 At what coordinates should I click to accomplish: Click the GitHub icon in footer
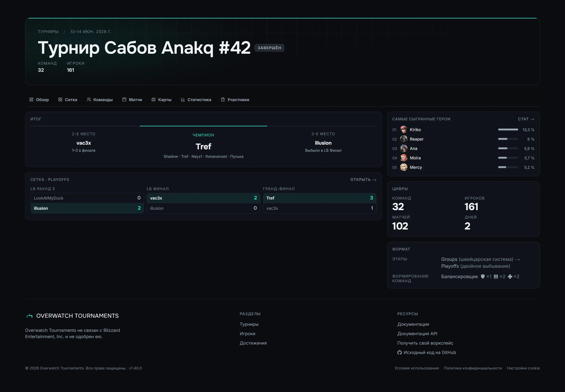pos(400,352)
